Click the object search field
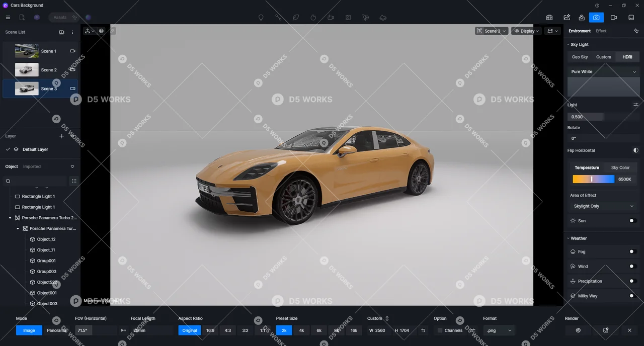The width and height of the screenshot is (644, 346). point(35,181)
